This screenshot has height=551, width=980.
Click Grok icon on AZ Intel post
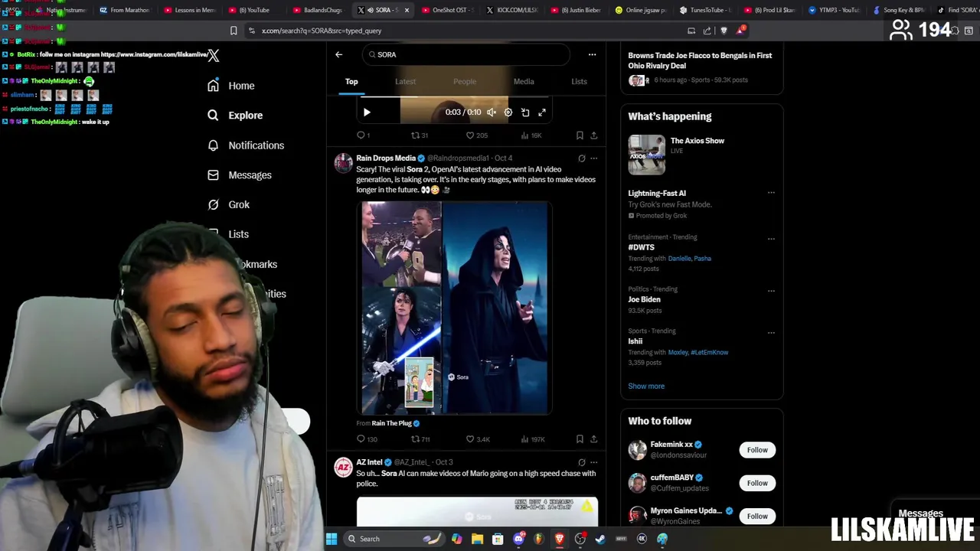[x=582, y=462]
